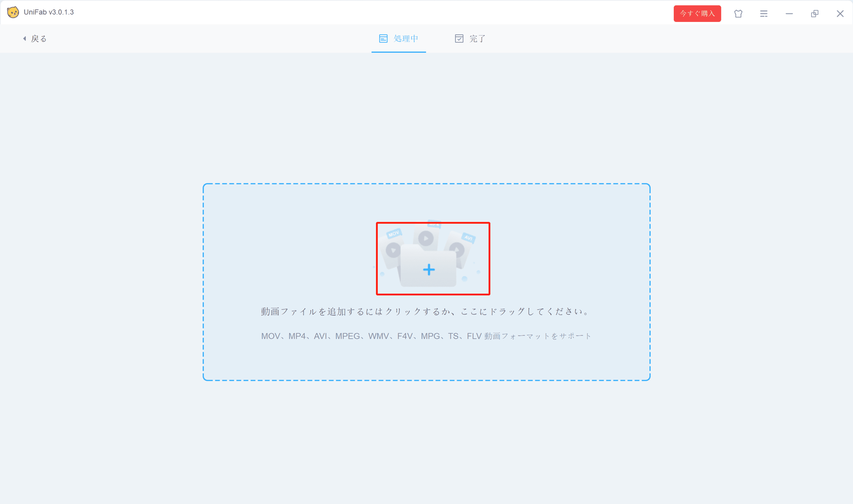This screenshot has height=504, width=853.
Task: Switch to the 完了 tab
Action: (470, 39)
